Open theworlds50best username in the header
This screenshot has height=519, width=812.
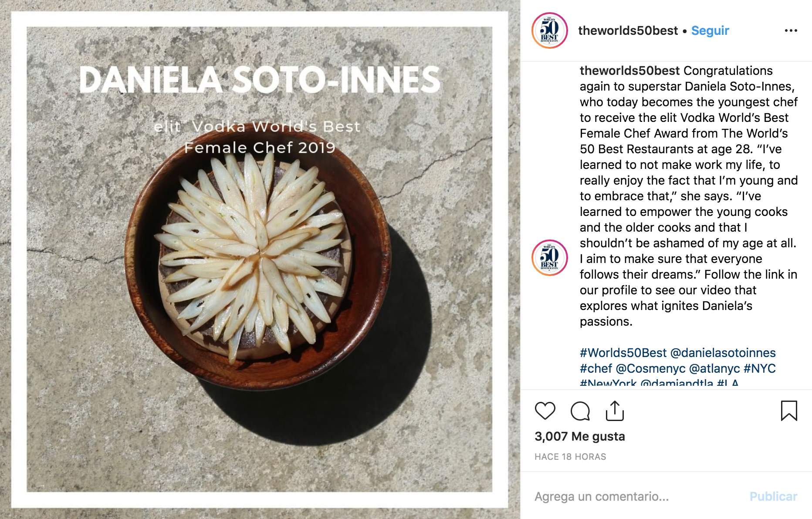click(x=628, y=30)
